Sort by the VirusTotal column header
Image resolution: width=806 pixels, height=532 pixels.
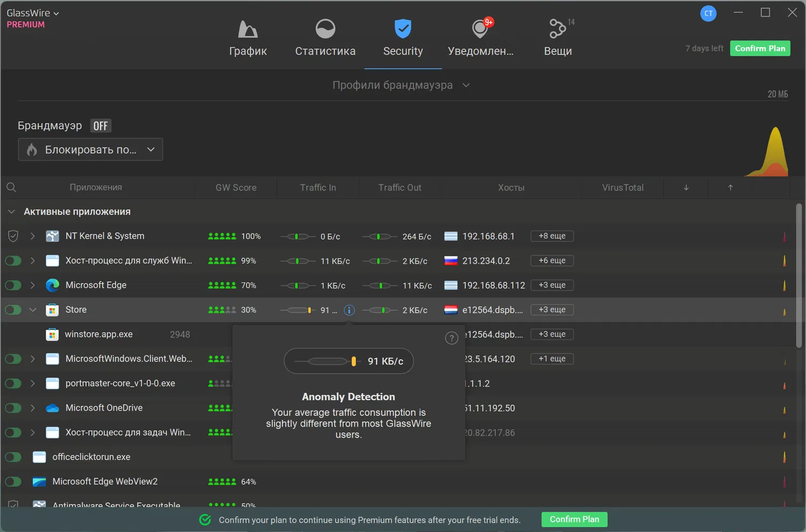[623, 187]
